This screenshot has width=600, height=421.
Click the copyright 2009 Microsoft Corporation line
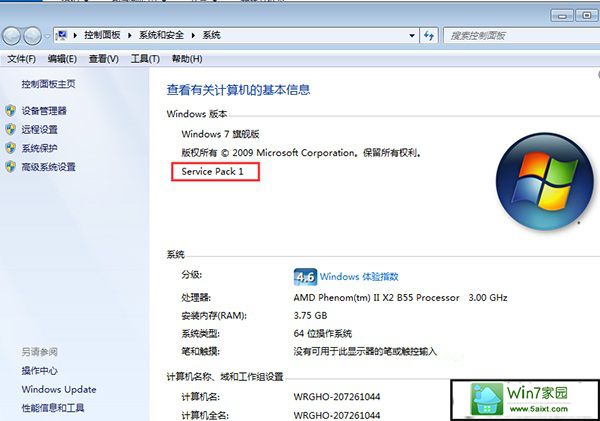(302, 153)
